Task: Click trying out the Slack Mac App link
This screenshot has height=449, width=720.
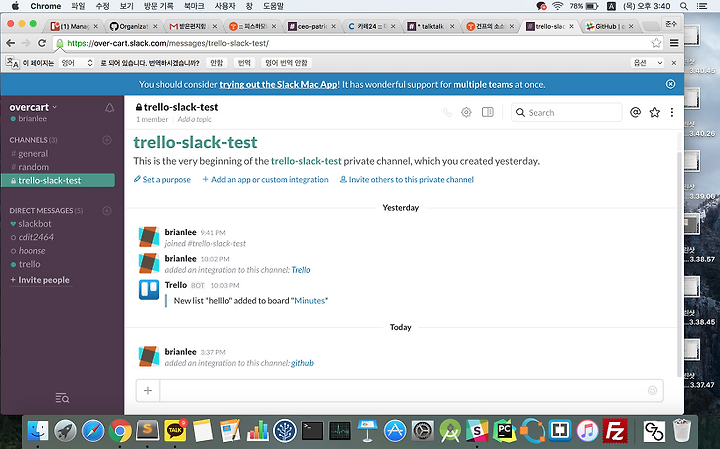Action: pos(278,84)
